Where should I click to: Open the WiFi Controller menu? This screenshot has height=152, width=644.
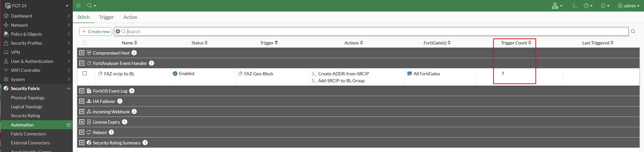(37, 70)
